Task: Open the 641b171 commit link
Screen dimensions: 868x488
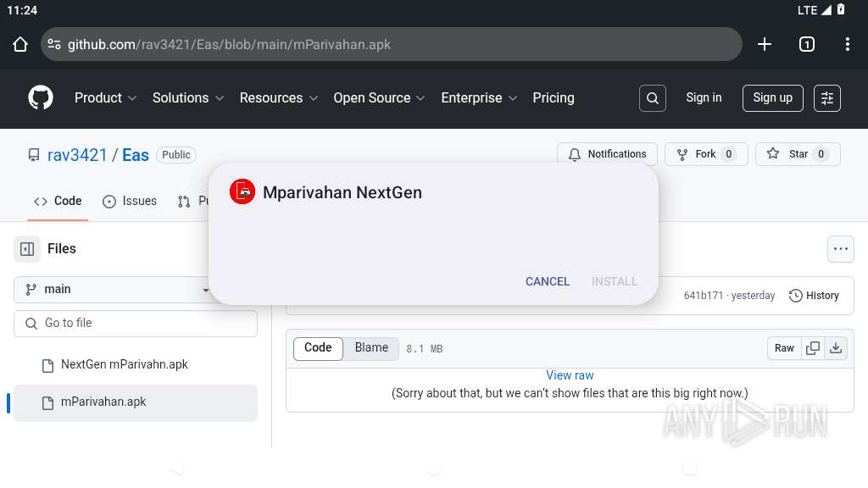Action: (x=703, y=296)
